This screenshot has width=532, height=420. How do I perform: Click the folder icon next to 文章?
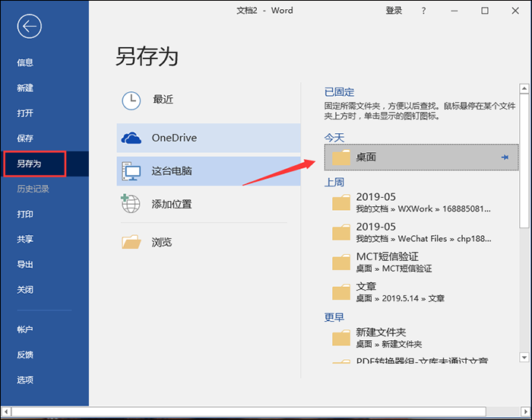click(x=341, y=292)
